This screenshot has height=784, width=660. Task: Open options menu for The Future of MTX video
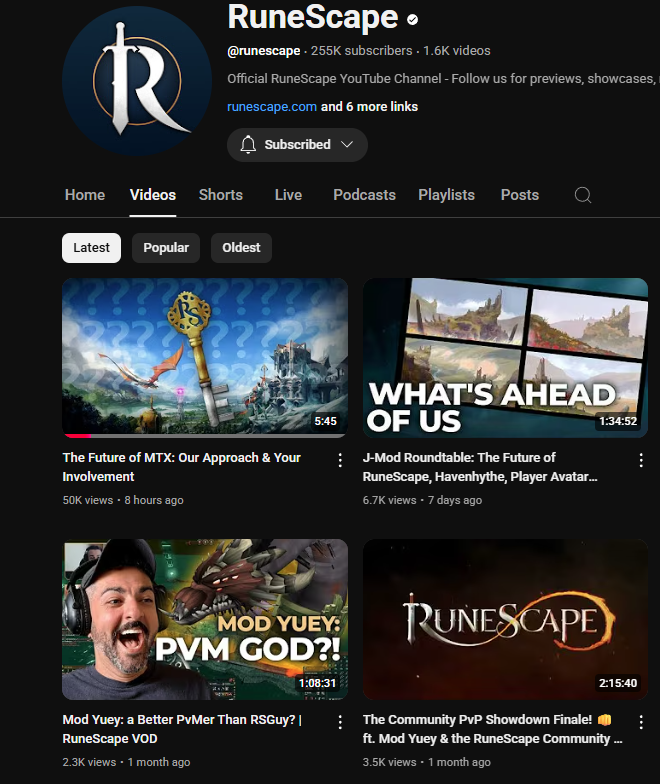[340, 460]
